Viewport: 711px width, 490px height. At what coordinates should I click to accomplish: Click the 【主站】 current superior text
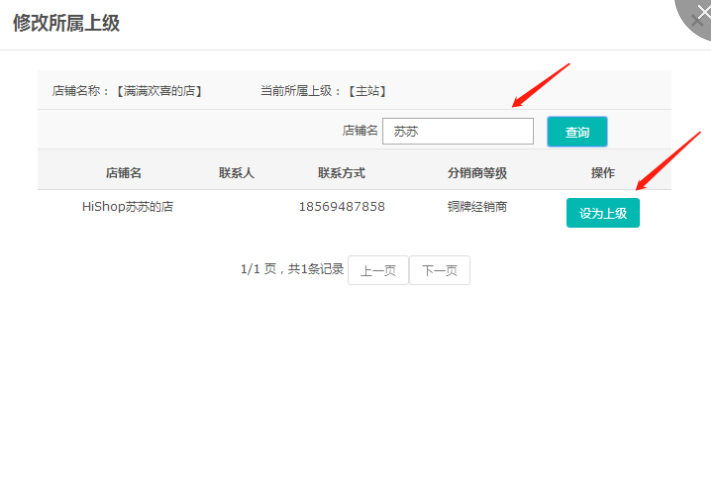[367, 91]
